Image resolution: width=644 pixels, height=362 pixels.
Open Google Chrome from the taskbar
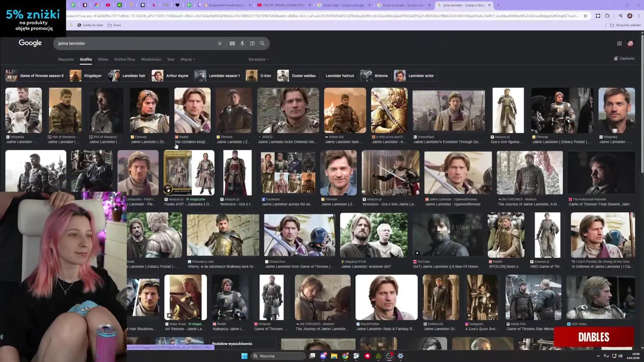[345, 356]
